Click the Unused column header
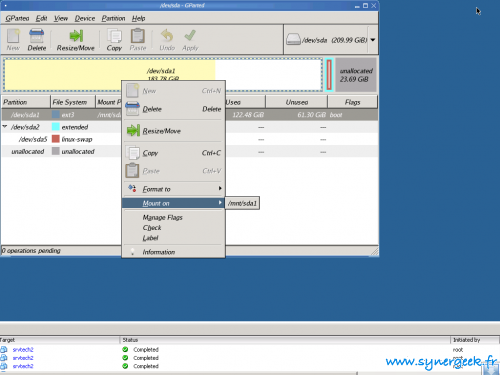The height and width of the screenshot is (375, 500). pyautogui.click(x=296, y=102)
